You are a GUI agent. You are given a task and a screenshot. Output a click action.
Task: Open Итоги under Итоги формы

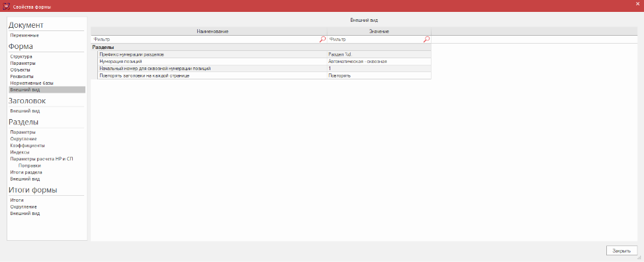point(17,200)
